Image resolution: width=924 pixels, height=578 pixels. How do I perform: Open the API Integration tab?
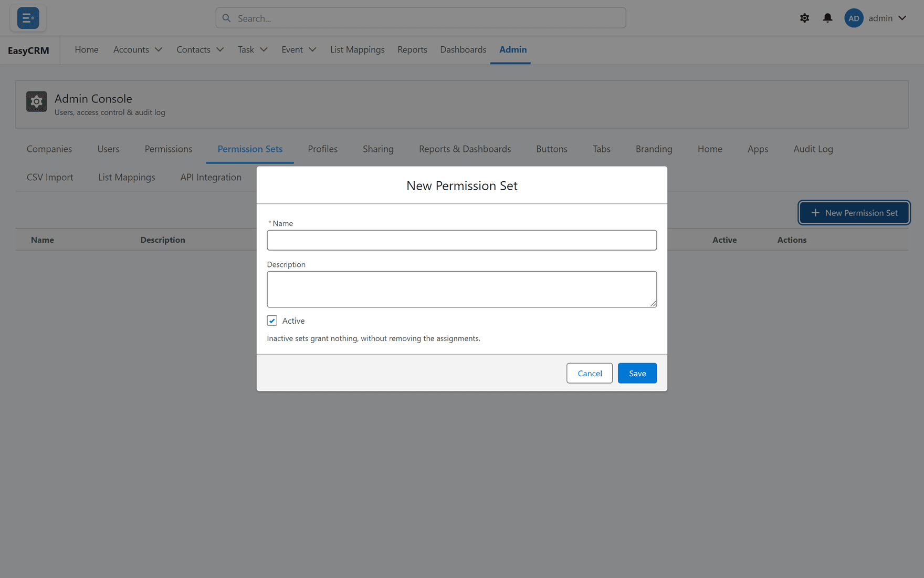211,177
